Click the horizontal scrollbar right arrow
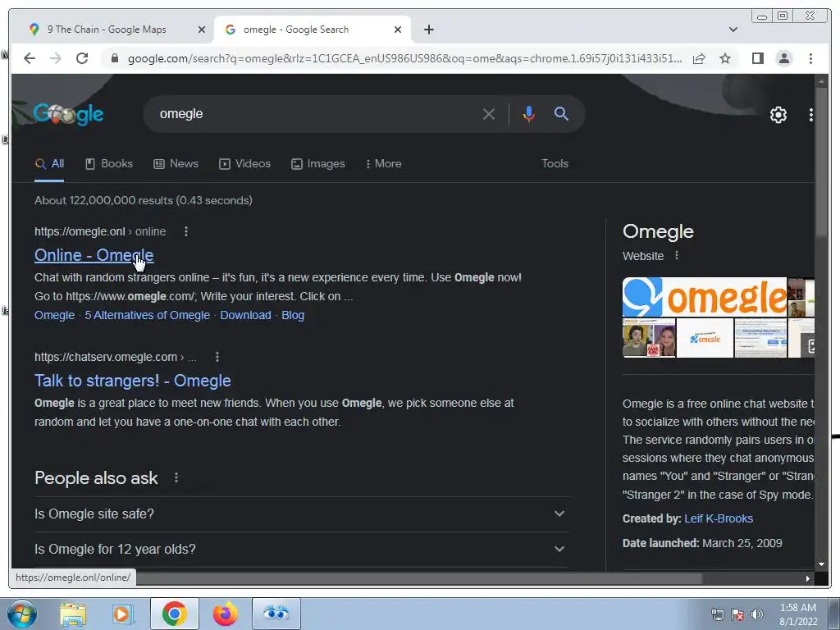This screenshot has height=630, width=840. click(807, 578)
